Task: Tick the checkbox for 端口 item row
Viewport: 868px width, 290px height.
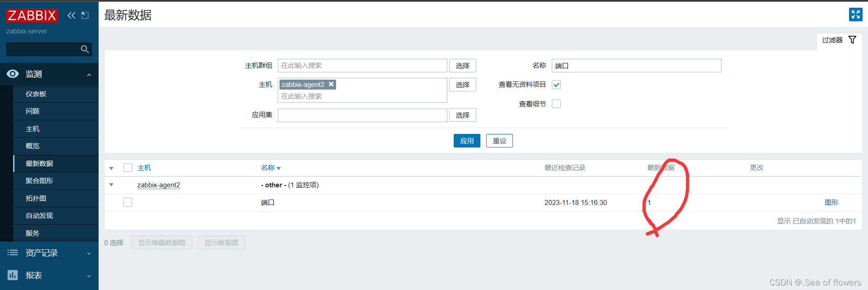Action: 128,202
